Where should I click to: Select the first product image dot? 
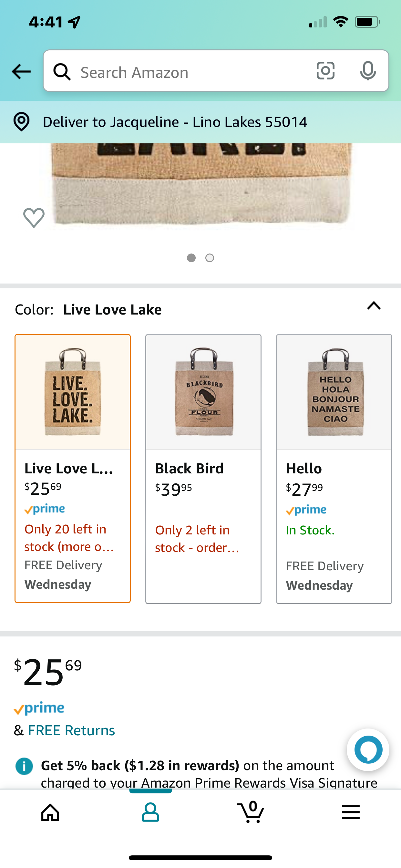191,258
